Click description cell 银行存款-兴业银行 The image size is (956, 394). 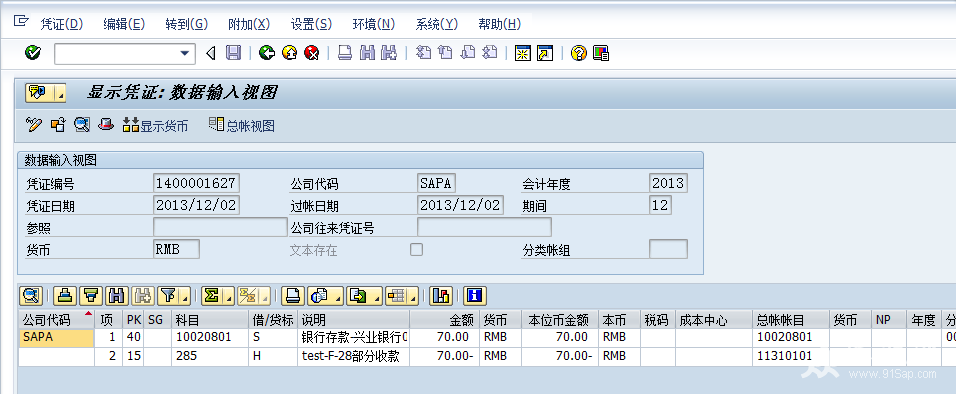click(x=354, y=337)
